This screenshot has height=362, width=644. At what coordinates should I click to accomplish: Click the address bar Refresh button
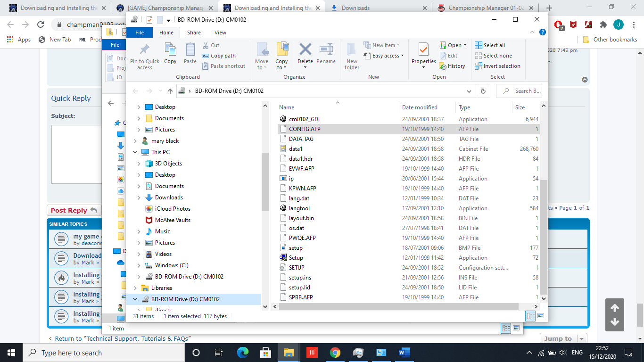[483, 91]
